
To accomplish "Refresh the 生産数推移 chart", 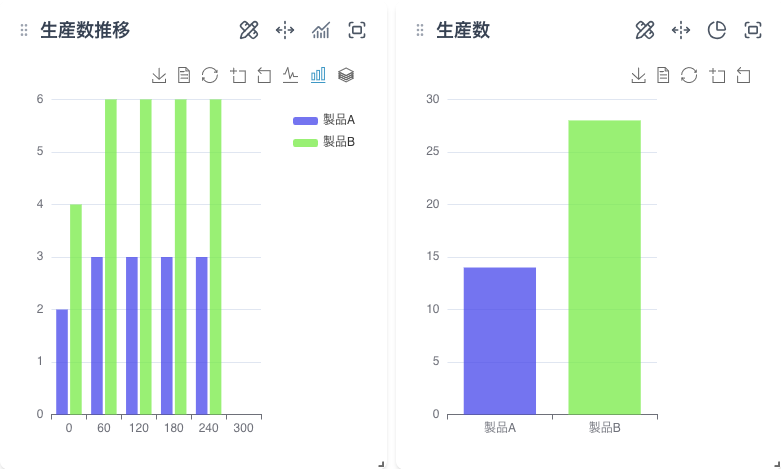I will pos(210,75).
